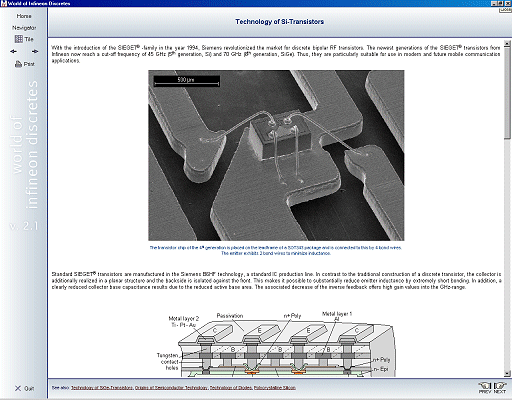Click the scrollbar down arrow

[507, 374]
